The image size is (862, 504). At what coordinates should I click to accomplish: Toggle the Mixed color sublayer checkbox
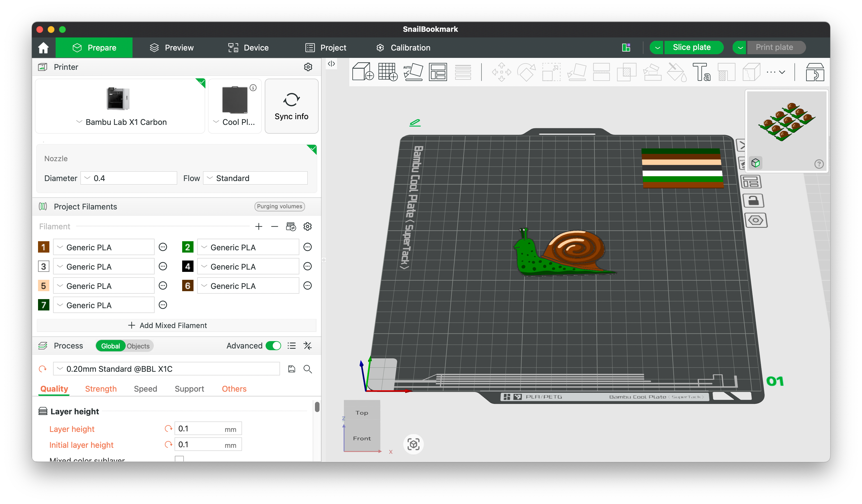coord(179,459)
